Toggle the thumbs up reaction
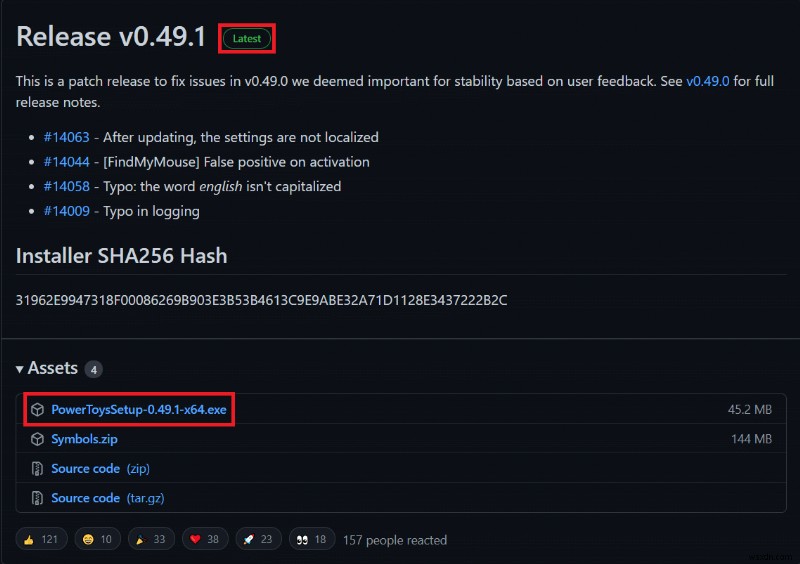 pyautogui.click(x=41, y=539)
